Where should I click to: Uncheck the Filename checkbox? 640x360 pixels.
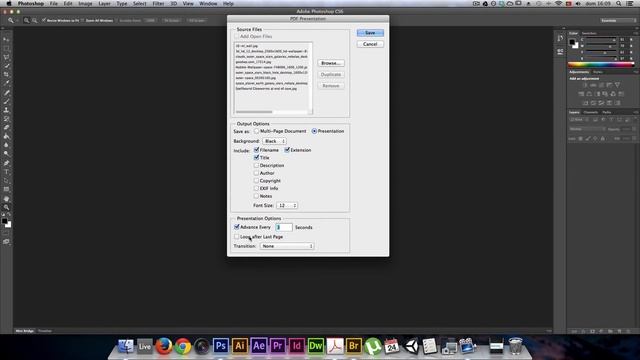256,150
